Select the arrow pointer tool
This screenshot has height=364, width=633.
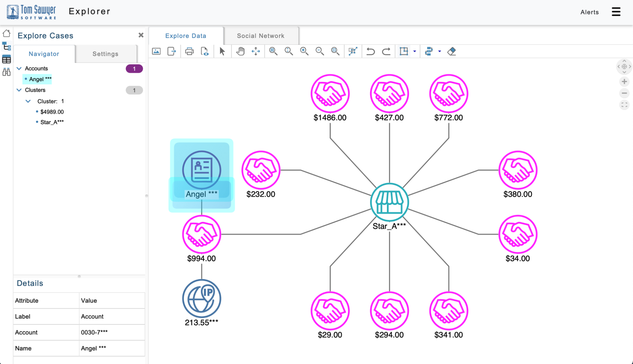click(x=222, y=51)
